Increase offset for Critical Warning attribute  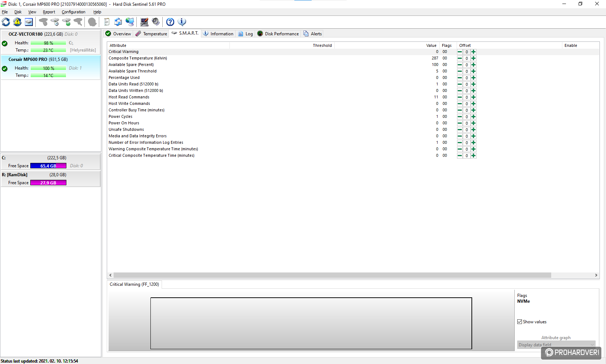474,52
